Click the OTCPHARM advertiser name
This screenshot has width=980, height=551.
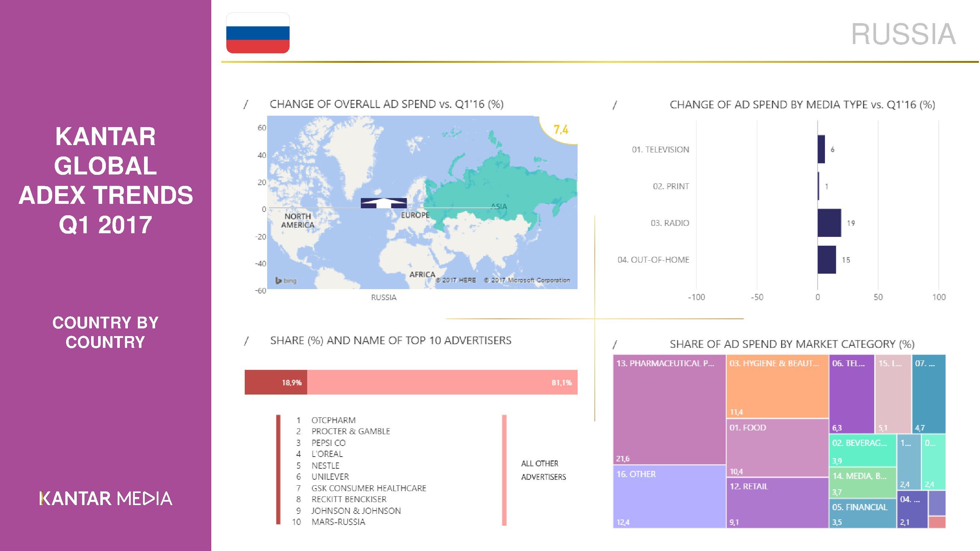[x=333, y=420]
